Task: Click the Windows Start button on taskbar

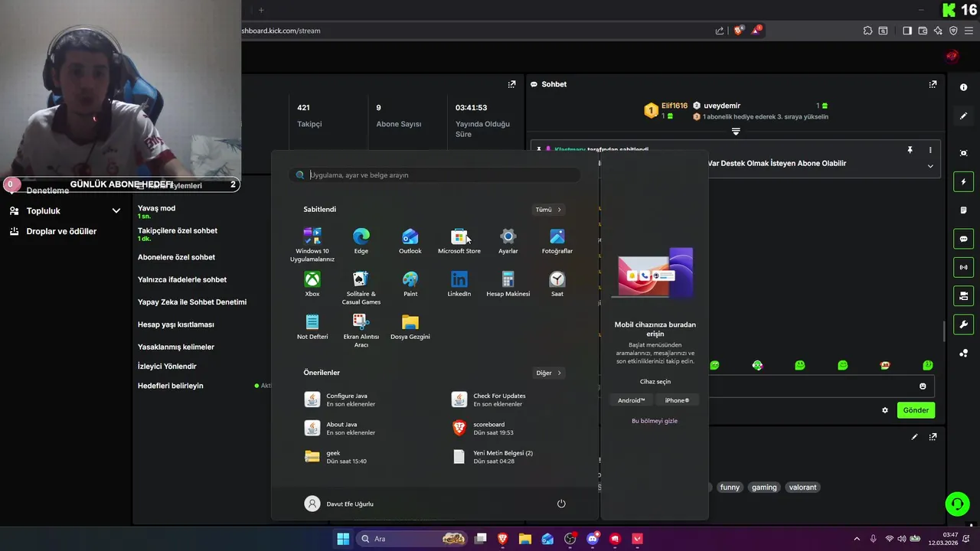Action: coord(343,539)
